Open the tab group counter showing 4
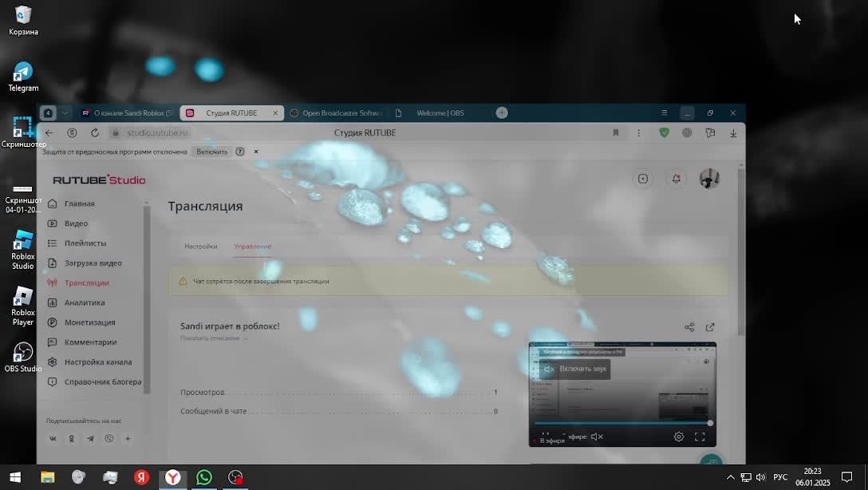The image size is (868, 490). coord(48,113)
